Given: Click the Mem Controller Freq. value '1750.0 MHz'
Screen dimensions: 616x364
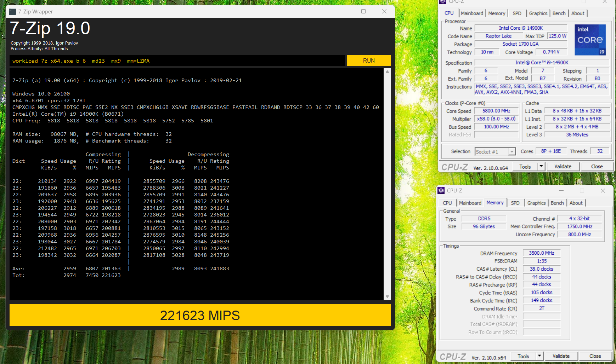Looking at the screenshot, I should pos(580,226).
